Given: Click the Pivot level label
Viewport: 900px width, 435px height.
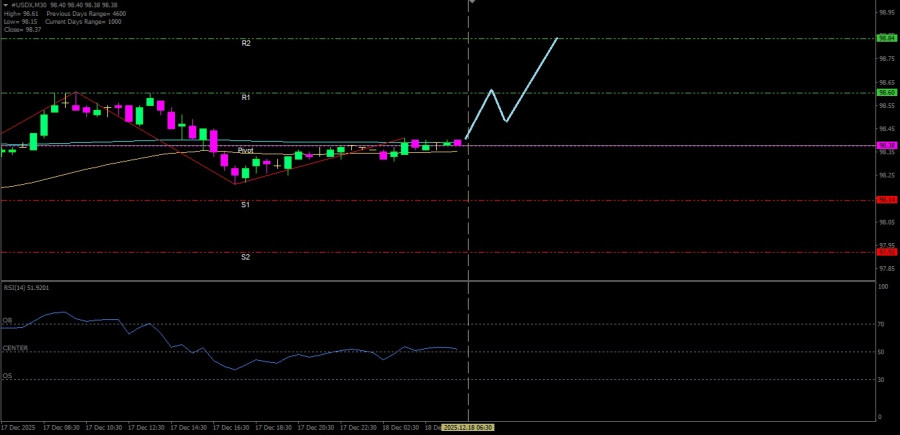Looking at the screenshot, I should [x=245, y=150].
